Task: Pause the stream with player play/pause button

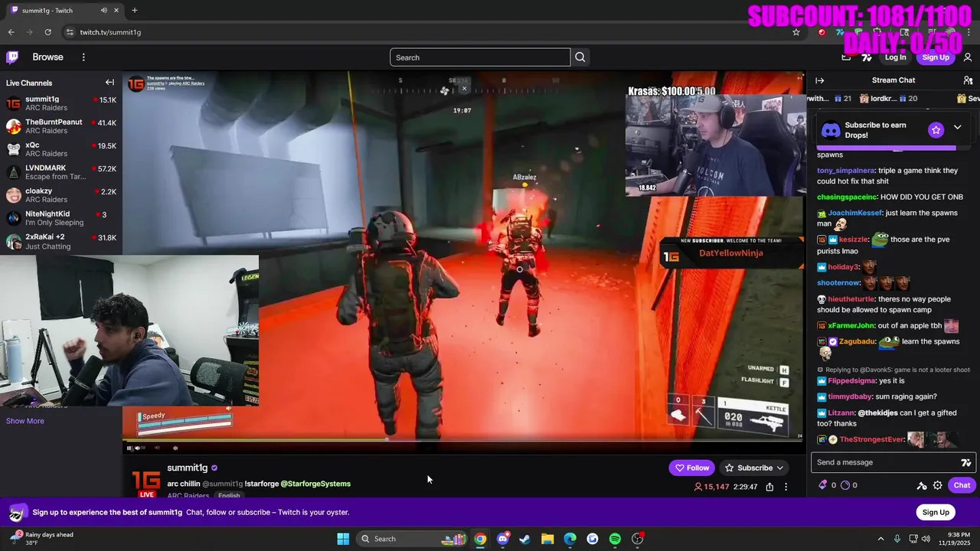Action: [x=129, y=448]
